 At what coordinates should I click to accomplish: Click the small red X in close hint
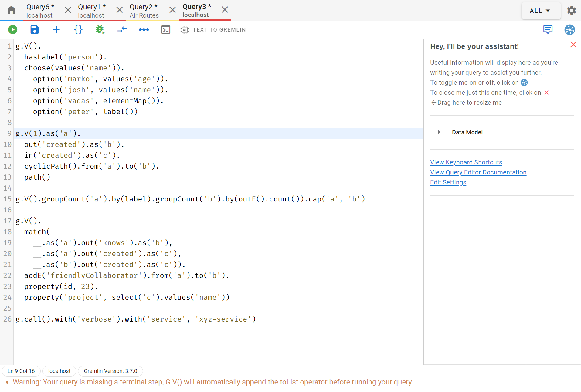(x=546, y=93)
